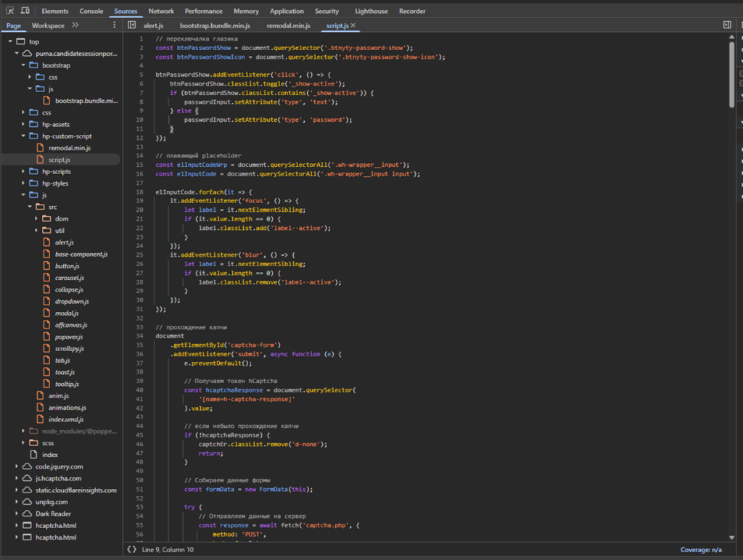The width and height of the screenshot is (743, 560).
Task: Open the Application tab
Action: point(287,11)
